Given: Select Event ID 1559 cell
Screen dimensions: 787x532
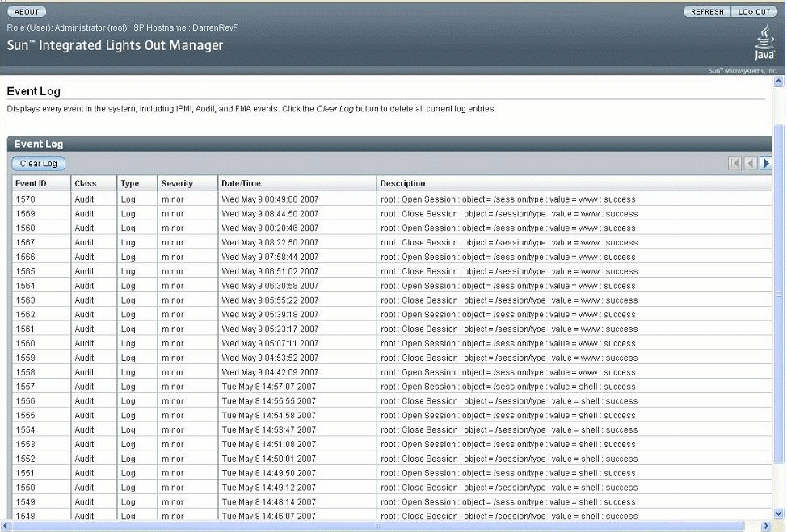Looking at the screenshot, I should 41,358.
